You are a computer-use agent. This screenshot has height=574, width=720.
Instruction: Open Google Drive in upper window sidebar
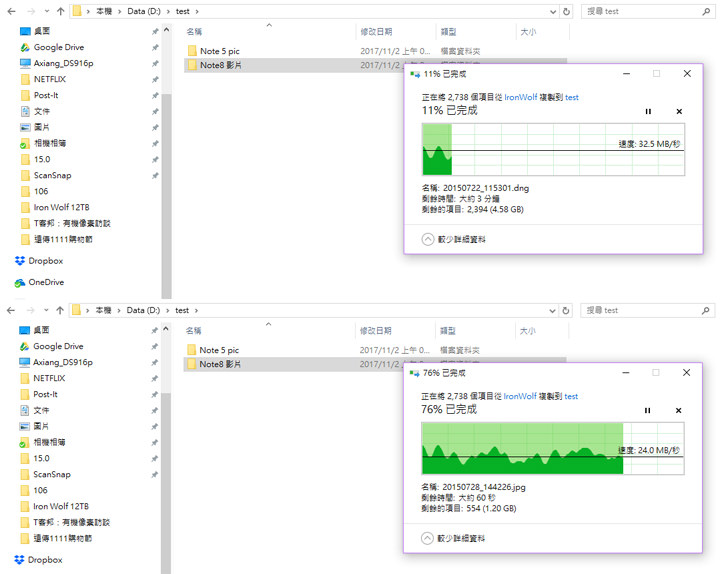pyautogui.click(x=58, y=47)
